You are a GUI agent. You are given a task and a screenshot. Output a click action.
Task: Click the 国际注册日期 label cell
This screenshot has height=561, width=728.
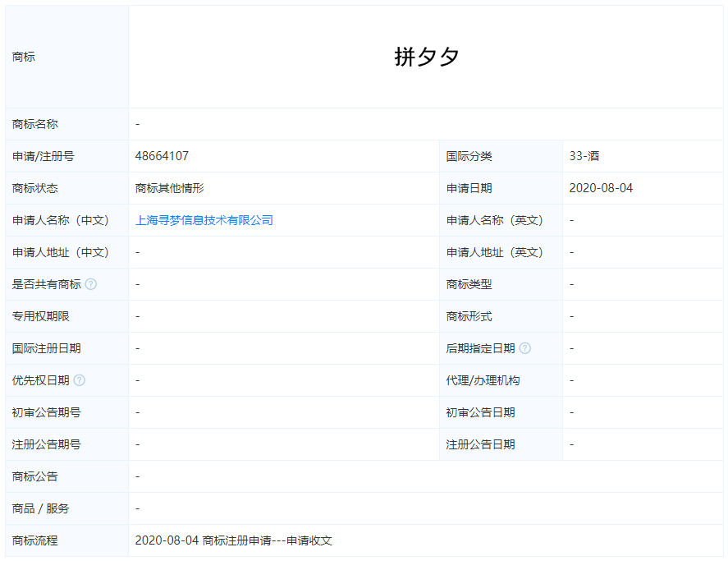[x=39, y=347]
